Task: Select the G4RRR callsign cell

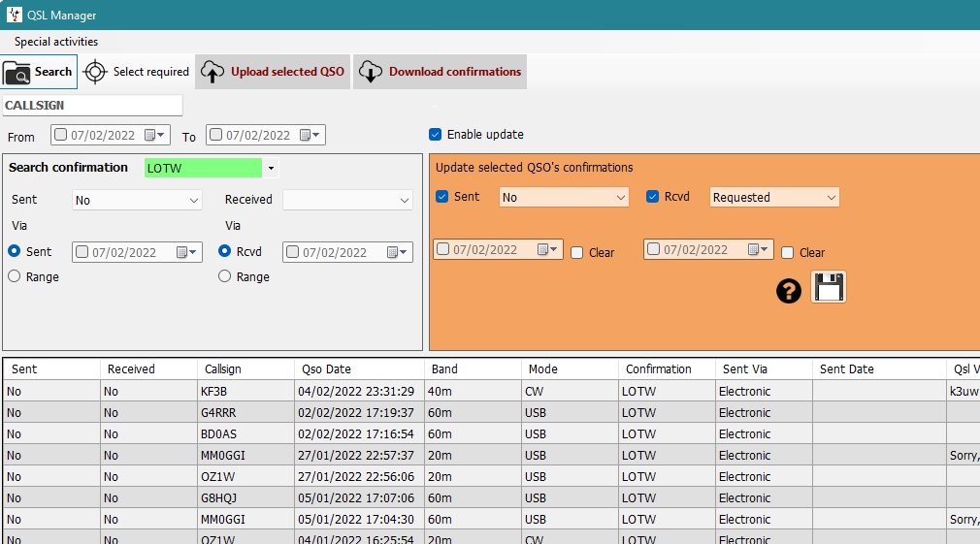Action: click(x=245, y=413)
